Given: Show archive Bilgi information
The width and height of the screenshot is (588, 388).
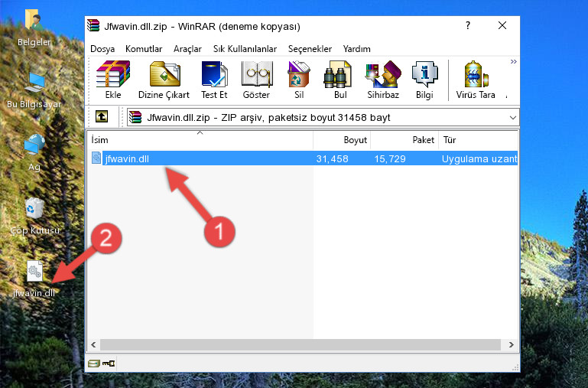Looking at the screenshot, I should coord(424,80).
